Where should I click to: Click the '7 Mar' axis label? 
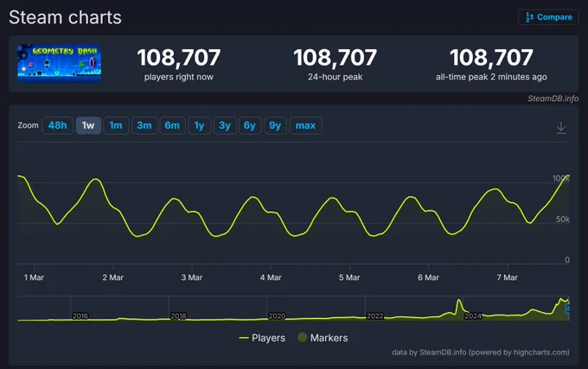[508, 277]
